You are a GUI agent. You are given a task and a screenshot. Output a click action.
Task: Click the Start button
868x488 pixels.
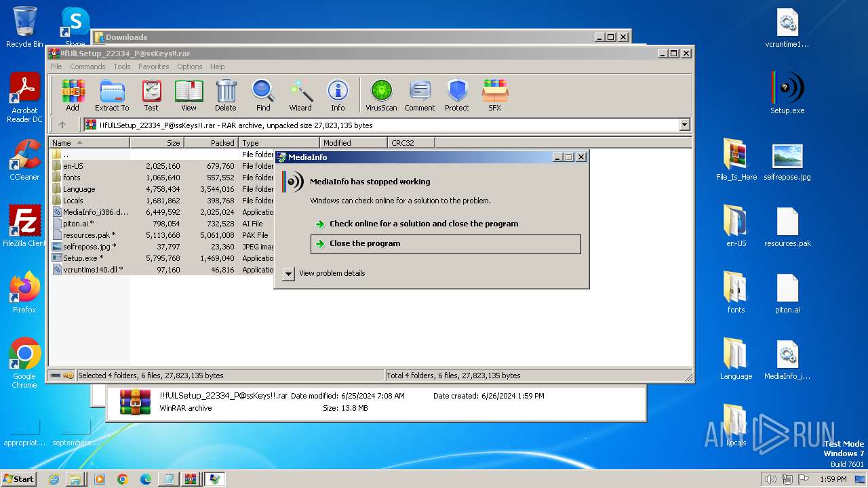[x=19, y=479]
